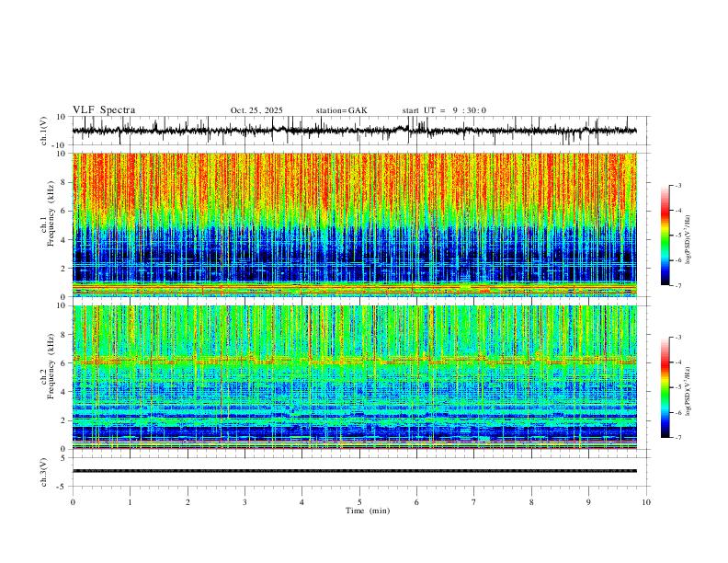Click the 'ch.3(V)' axis label
The height and width of the screenshot is (563, 728).
coord(44,473)
